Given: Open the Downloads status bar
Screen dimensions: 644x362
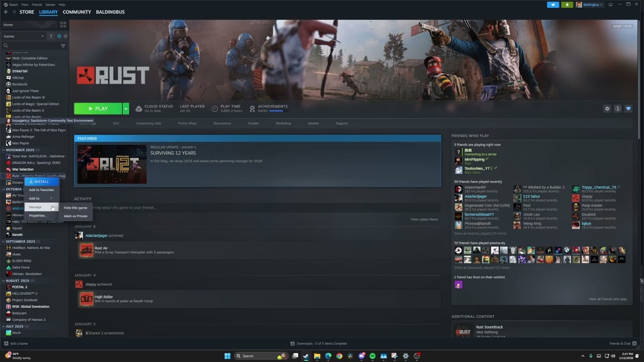Looking at the screenshot, I should [x=318, y=344].
